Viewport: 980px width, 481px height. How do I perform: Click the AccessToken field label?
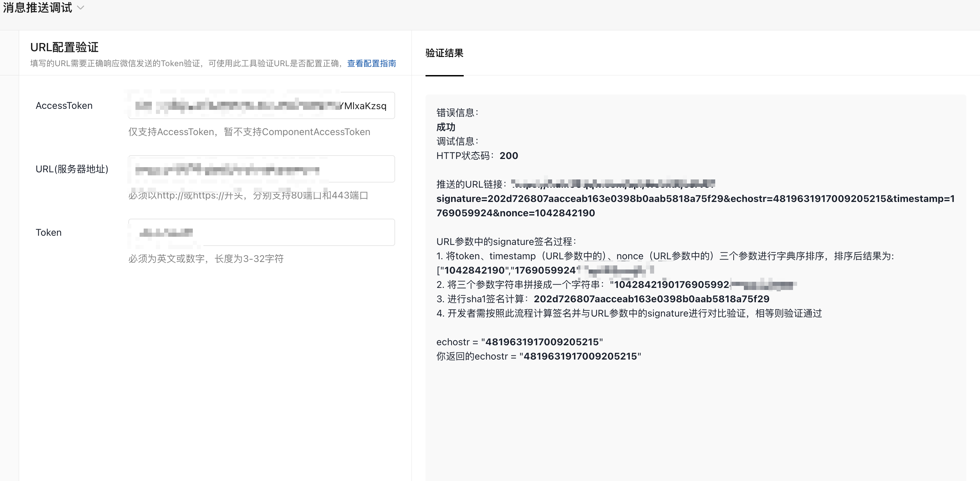click(x=64, y=105)
